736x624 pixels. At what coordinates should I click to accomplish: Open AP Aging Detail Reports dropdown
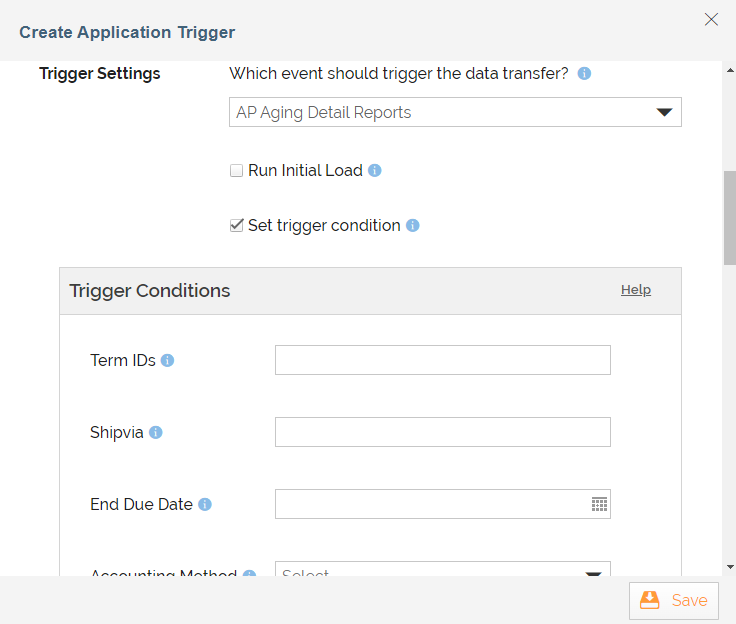(455, 112)
